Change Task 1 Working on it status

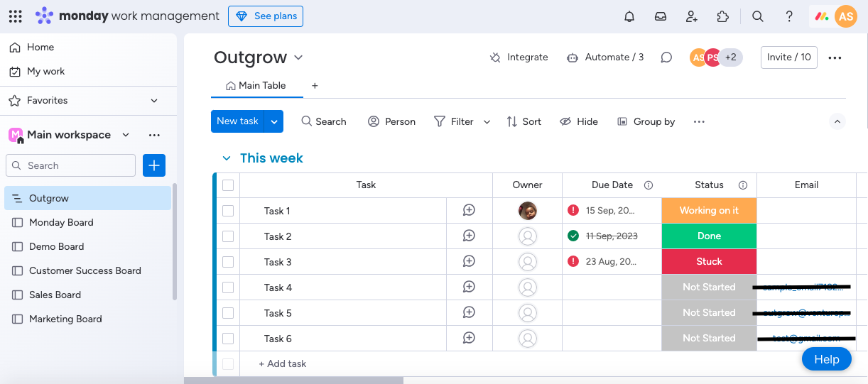[709, 211]
